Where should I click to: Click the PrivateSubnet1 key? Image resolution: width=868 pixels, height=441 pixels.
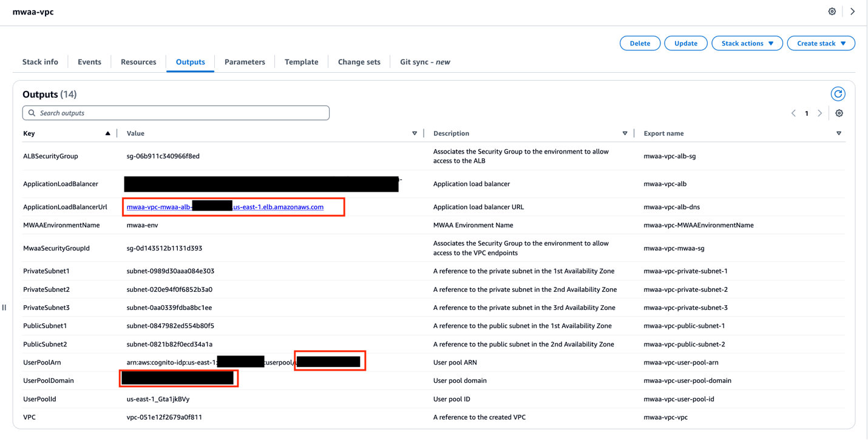46,272
